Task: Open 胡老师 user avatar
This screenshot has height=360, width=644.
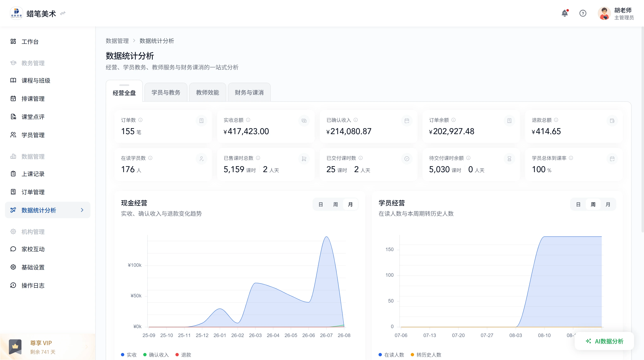Action: pyautogui.click(x=604, y=13)
